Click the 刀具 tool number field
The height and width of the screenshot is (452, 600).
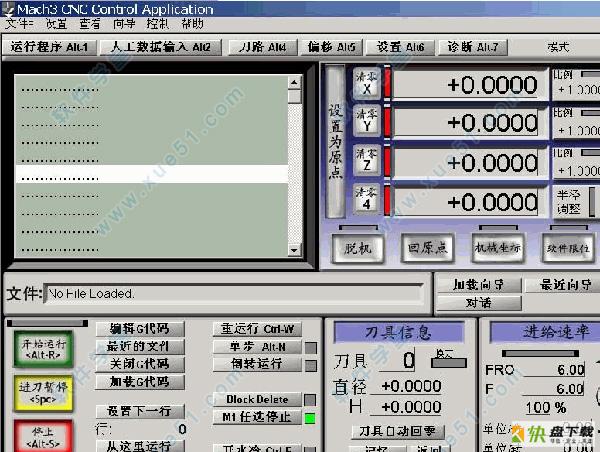point(398,361)
